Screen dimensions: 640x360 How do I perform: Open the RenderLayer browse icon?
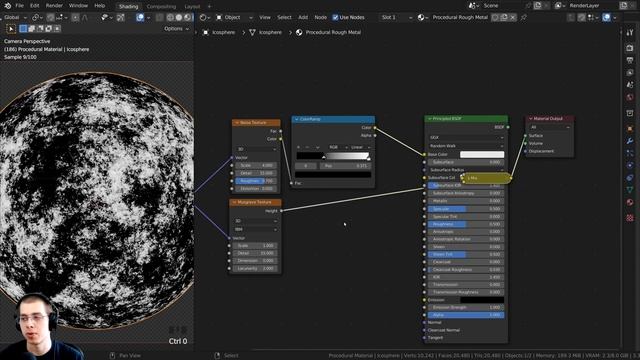click(559, 6)
